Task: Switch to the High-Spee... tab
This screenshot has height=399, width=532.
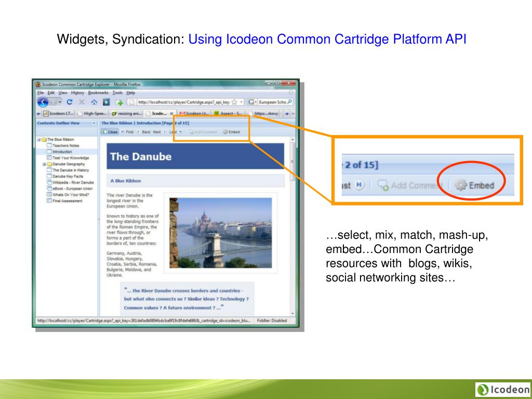Action: click(92, 114)
